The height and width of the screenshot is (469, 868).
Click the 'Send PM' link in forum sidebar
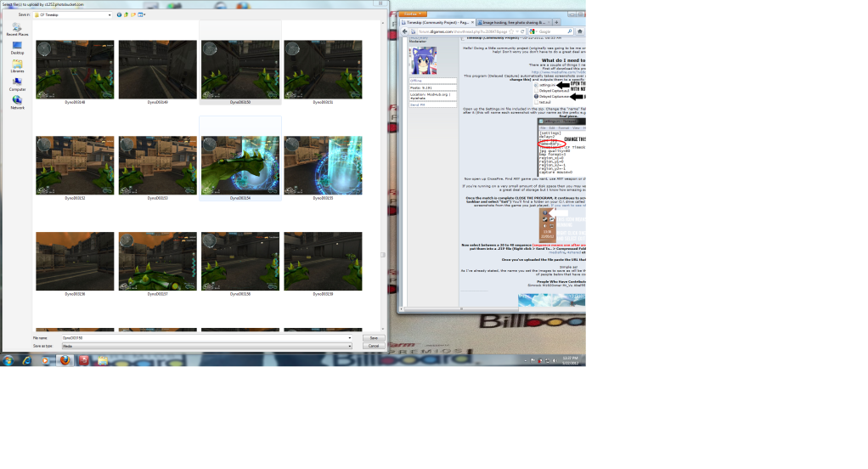417,105
